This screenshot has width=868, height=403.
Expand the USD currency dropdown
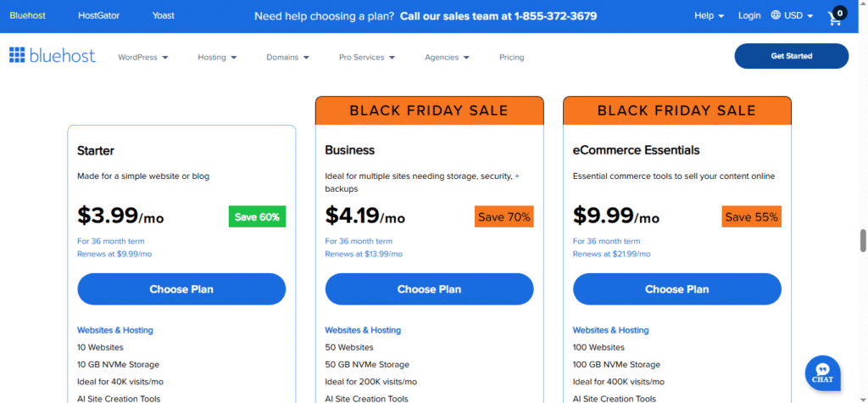click(798, 16)
